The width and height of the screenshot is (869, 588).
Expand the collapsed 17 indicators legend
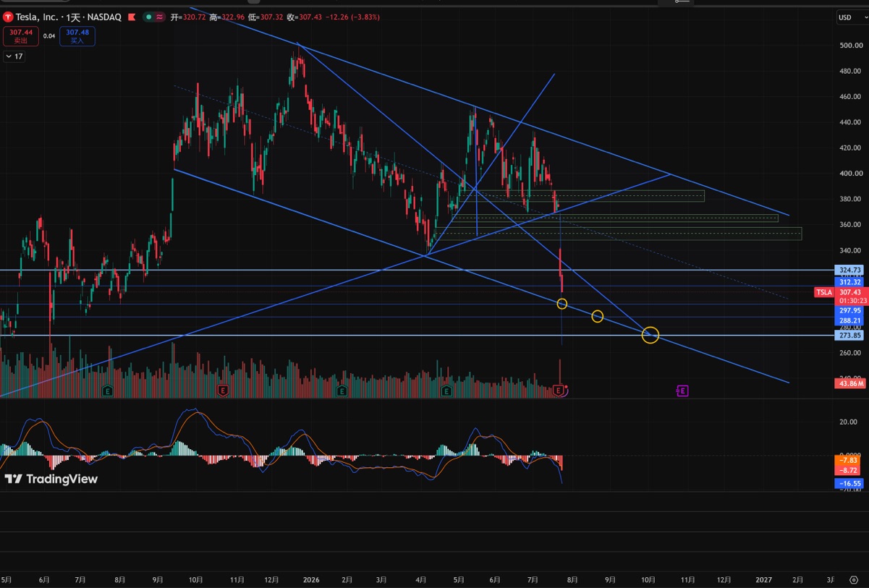(14, 56)
